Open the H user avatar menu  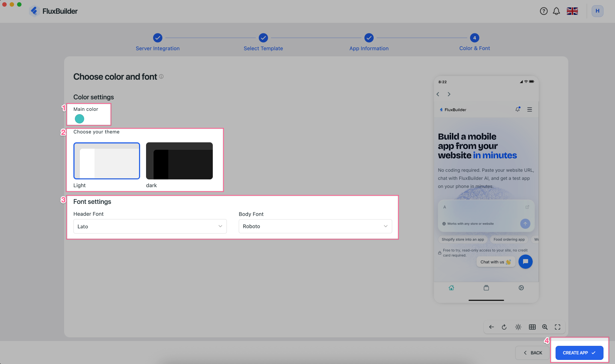click(598, 11)
